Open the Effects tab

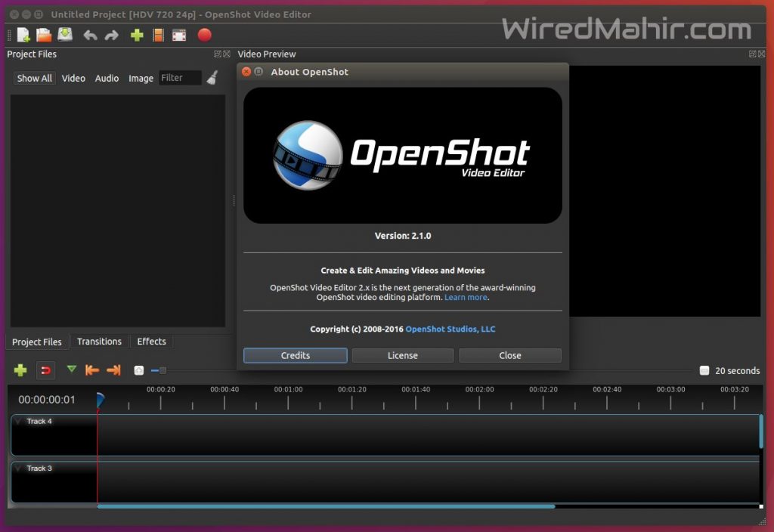click(151, 342)
